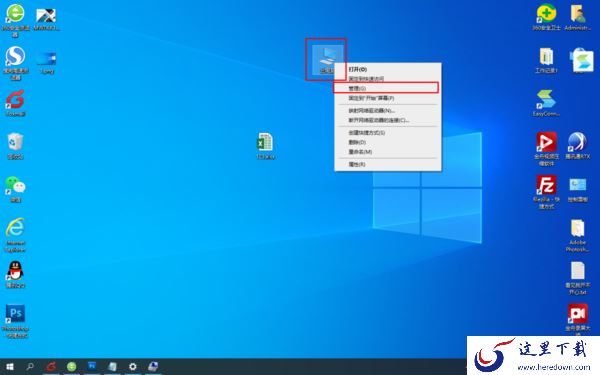
Task: Select the pin to Start screen entry (P)
Action: (x=387, y=98)
